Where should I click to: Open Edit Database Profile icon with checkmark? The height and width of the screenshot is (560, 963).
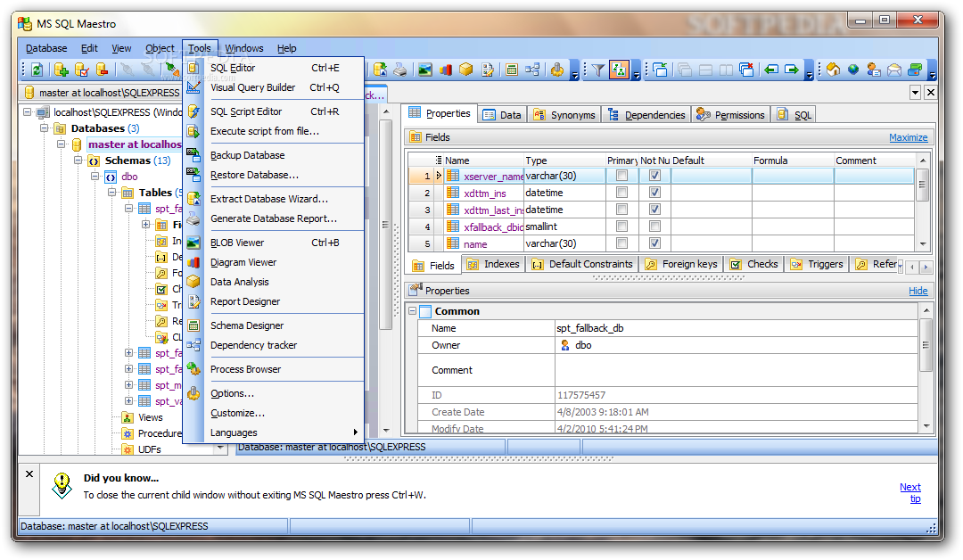click(x=82, y=70)
